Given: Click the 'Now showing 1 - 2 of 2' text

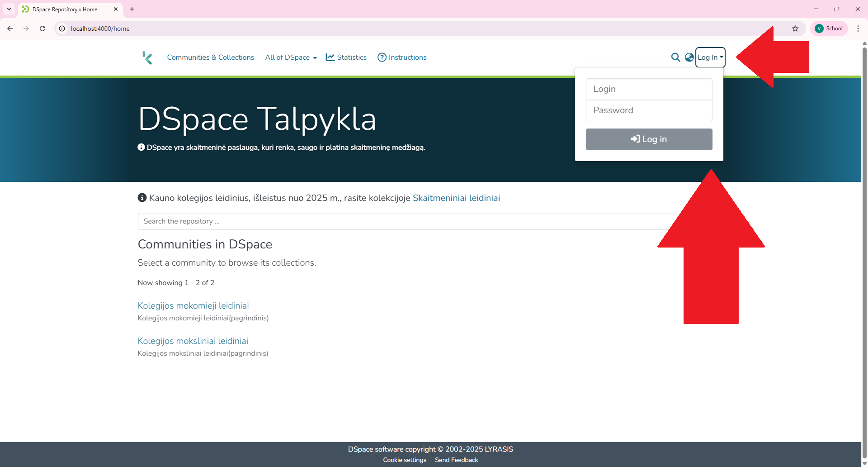Looking at the screenshot, I should pyautogui.click(x=176, y=283).
